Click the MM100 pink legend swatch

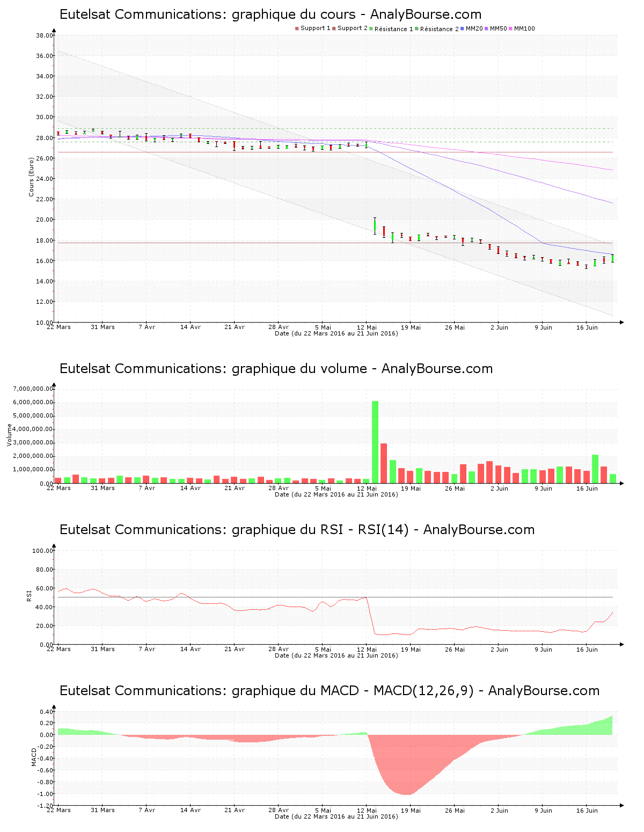click(x=510, y=28)
